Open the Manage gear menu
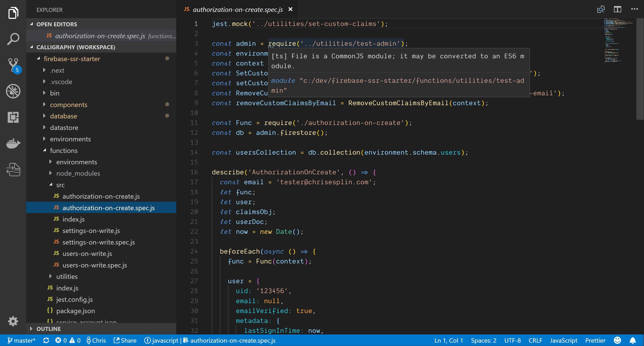644x346 pixels. (x=13, y=321)
